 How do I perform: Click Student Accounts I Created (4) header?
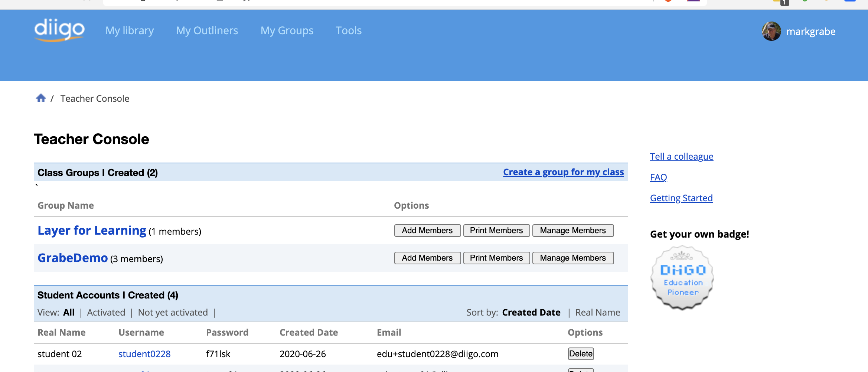click(x=108, y=295)
